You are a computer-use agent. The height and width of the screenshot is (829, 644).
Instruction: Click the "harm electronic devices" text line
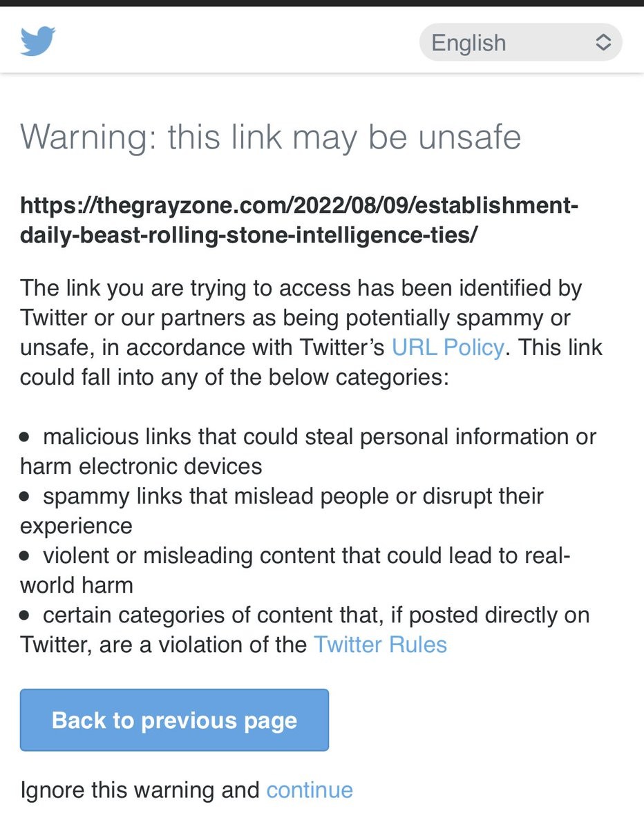[141, 466]
